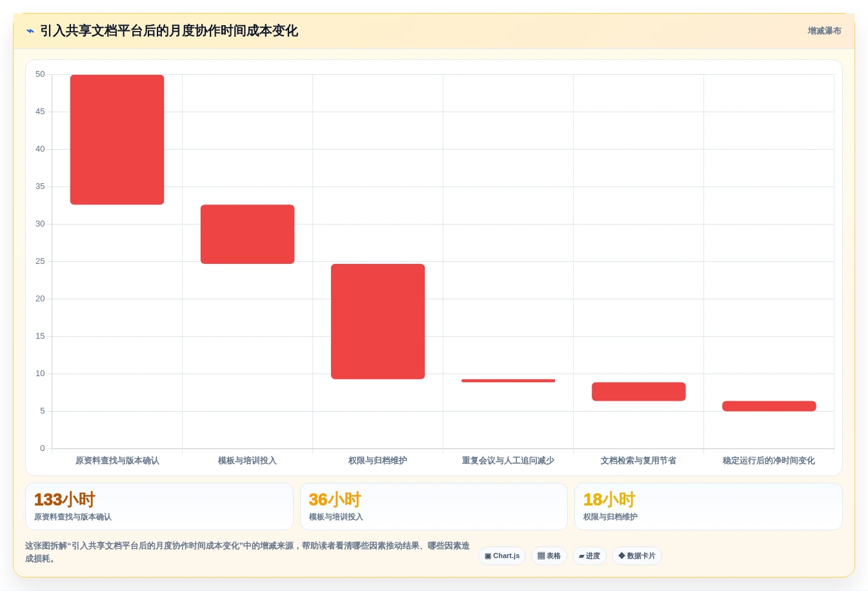Screen dimensions: 868x591
Task: Click the y-axis value 50
Action: (40, 74)
